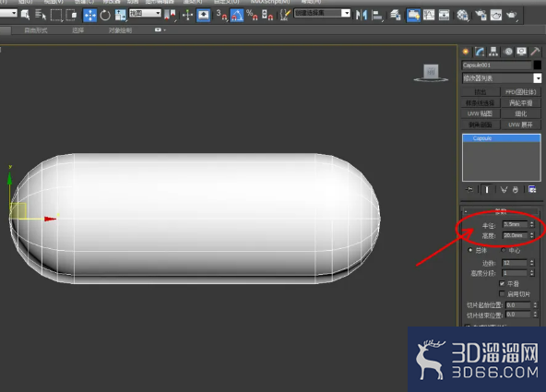Select Capsule entry in modifier stack
The height and width of the screenshot is (392, 546).
(502, 138)
